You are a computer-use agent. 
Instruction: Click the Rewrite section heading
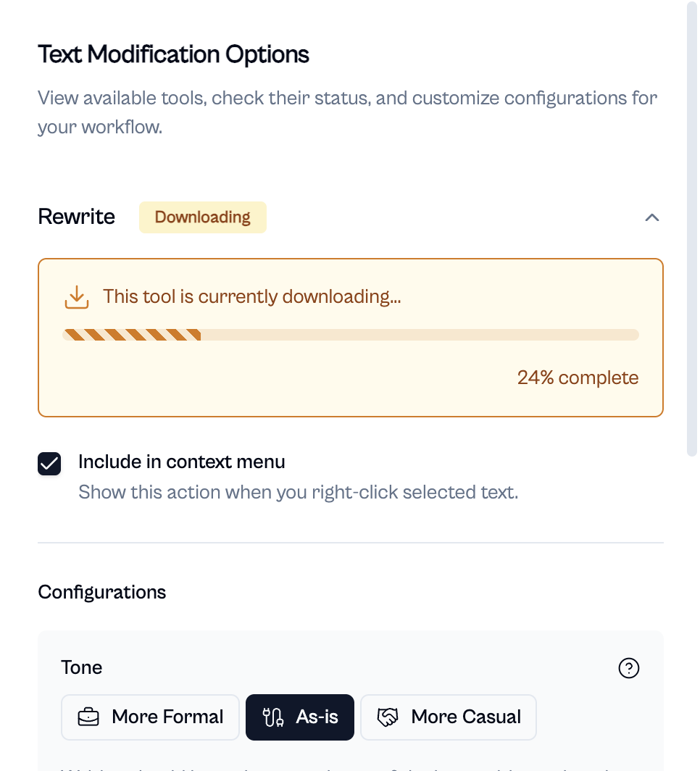coord(77,217)
